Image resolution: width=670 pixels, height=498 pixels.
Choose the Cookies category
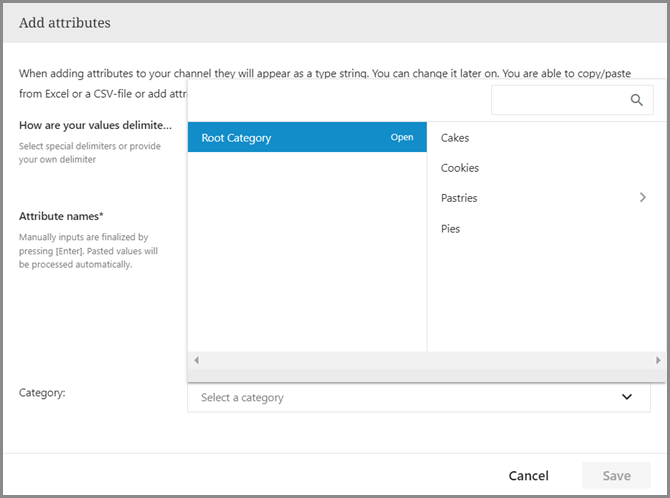[x=460, y=168]
